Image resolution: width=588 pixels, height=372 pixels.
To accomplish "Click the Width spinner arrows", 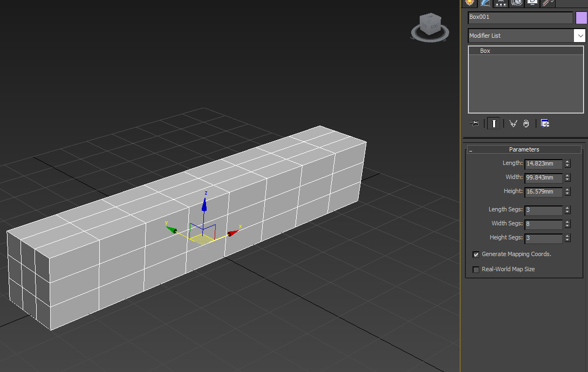I will coord(568,177).
